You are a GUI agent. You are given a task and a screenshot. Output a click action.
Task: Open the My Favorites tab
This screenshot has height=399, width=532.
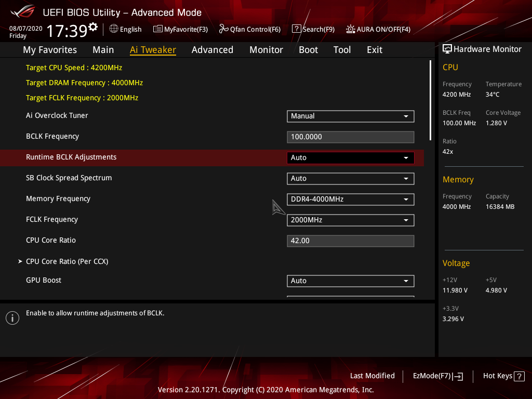(x=50, y=50)
